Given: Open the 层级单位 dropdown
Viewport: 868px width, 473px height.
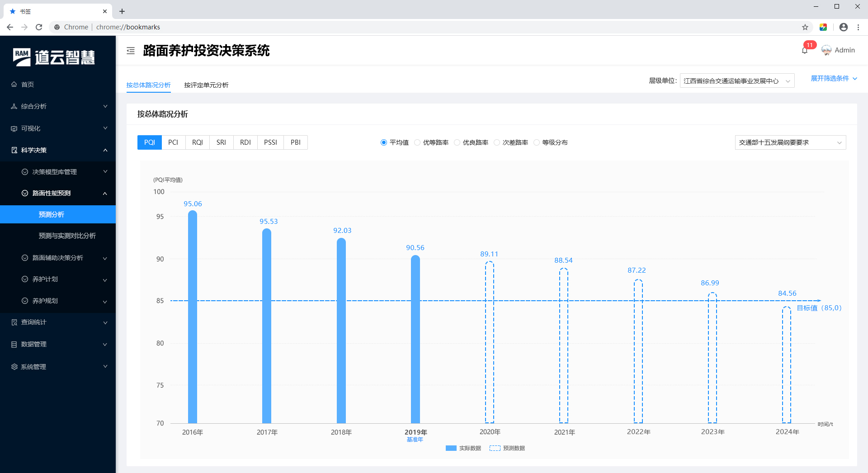Looking at the screenshot, I should click(x=736, y=81).
